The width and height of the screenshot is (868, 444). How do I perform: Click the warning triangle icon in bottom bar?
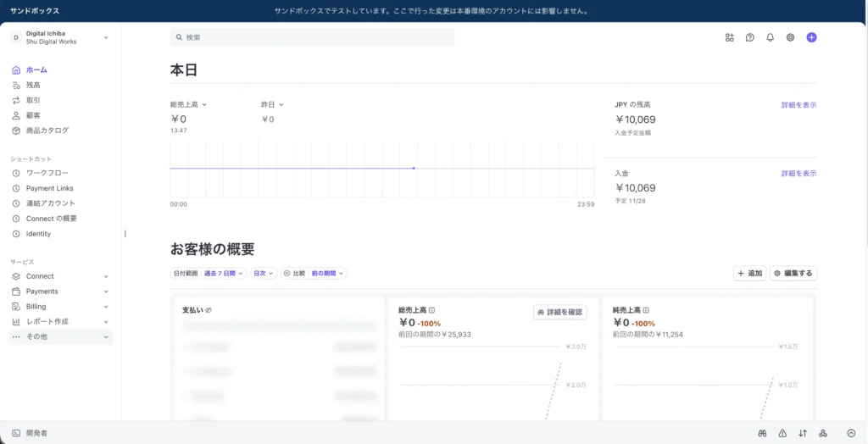782,433
